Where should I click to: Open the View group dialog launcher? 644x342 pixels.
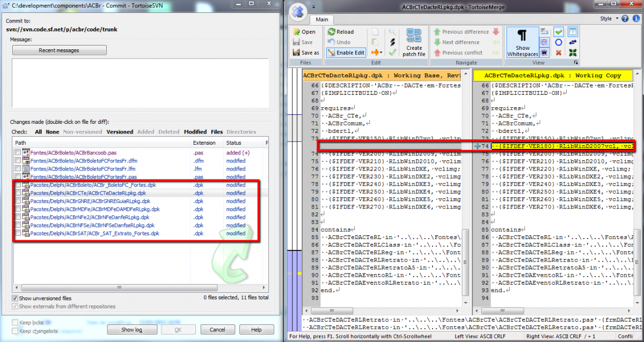576,63
